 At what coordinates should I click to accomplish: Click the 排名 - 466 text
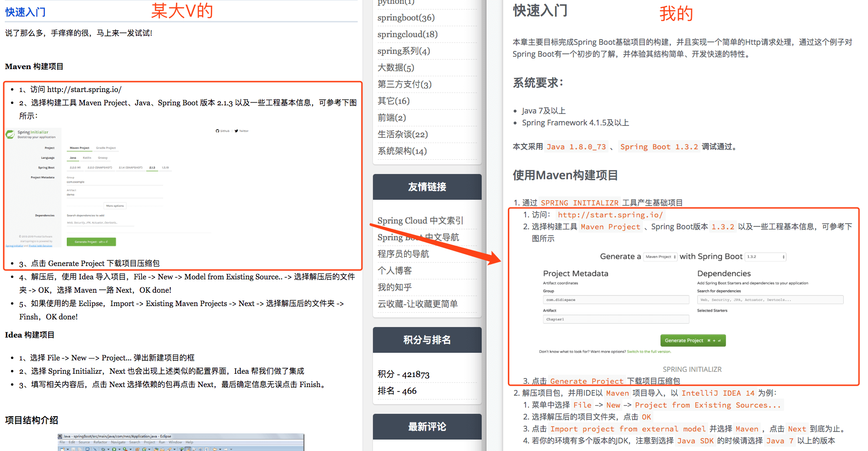click(x=397, y=391)
